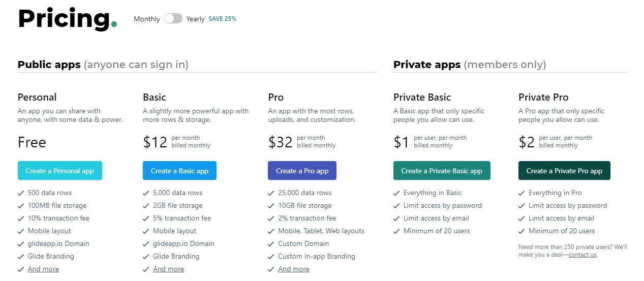The width and height of the screenshot is (644, 281).
Task: Click the SAVE 25% label
Action: coord(222,19)
